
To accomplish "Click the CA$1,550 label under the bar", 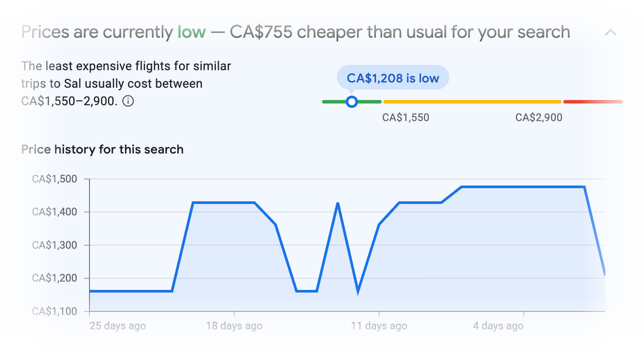I will pyautogui.click(x=406, y=117).
